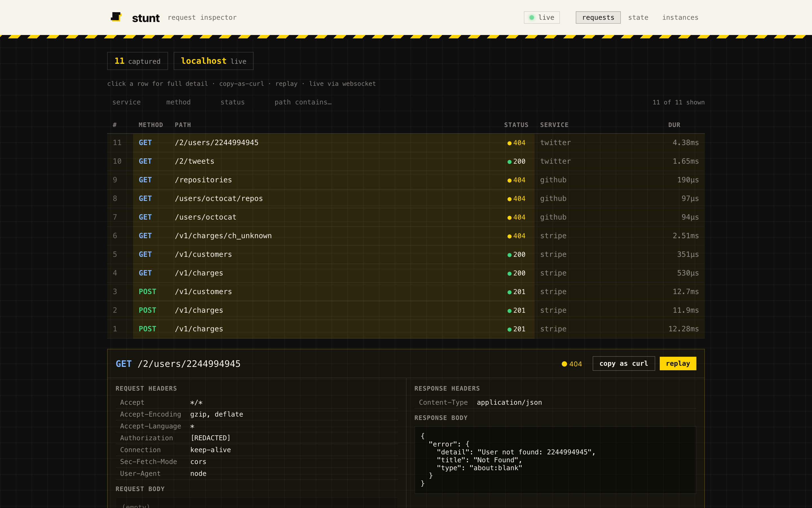Viewport: 812px width, 508px height.
Task: Click the 404 status dot in row 11
Action: 509,143
